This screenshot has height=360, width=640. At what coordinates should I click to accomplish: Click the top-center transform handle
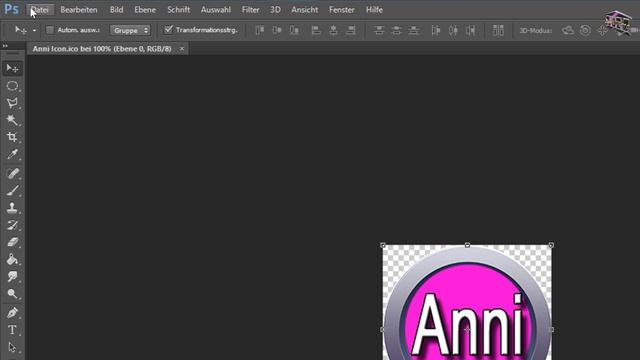point(467,245)
